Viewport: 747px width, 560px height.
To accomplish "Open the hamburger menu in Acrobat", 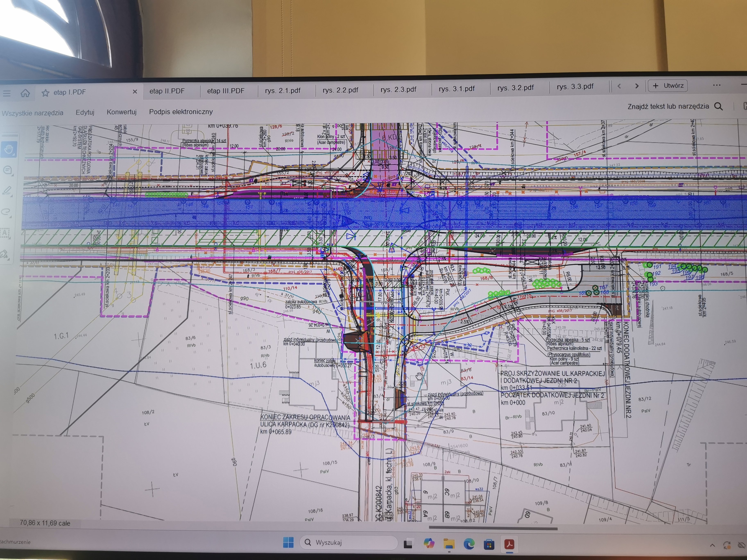I will point(6,94).
